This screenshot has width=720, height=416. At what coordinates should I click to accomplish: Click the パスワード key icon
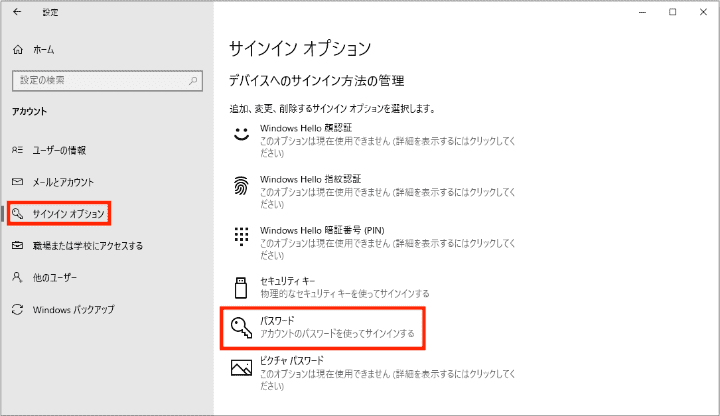click(x=242, y=327)
